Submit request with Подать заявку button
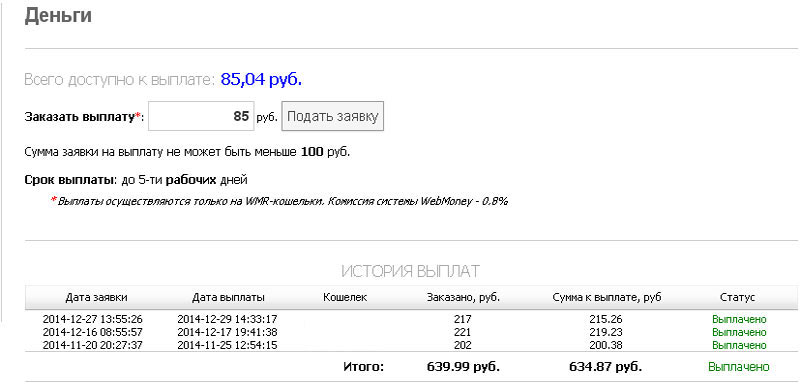The height and width of the screenshot is (389, 800). pyautogui.click(x=332, y=116)
